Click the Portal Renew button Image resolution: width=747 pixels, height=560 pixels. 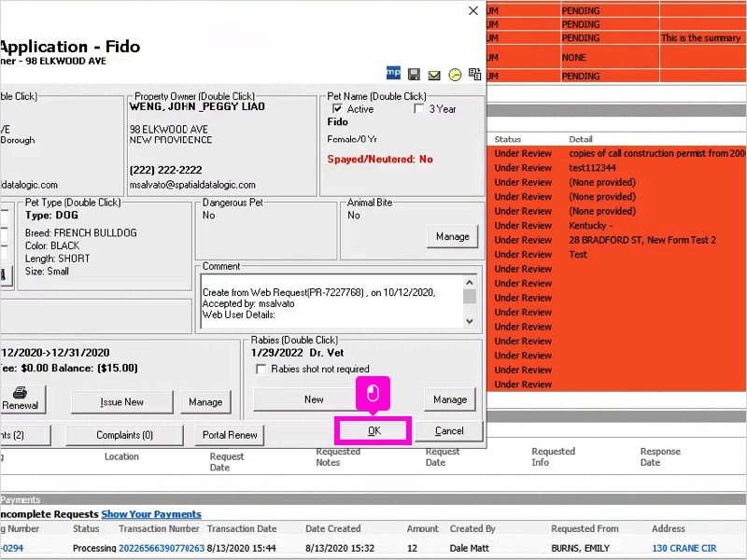click(x=230, y=435)
